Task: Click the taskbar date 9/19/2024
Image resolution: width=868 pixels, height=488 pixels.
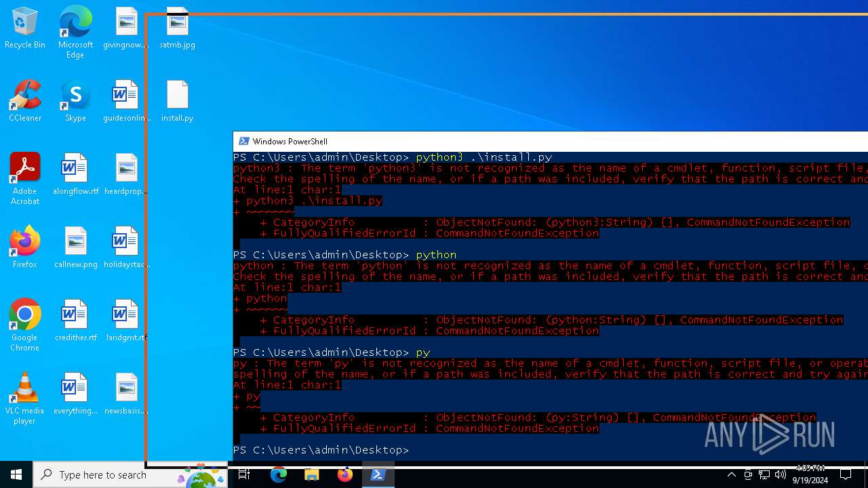Action: (x=810, y=481)
